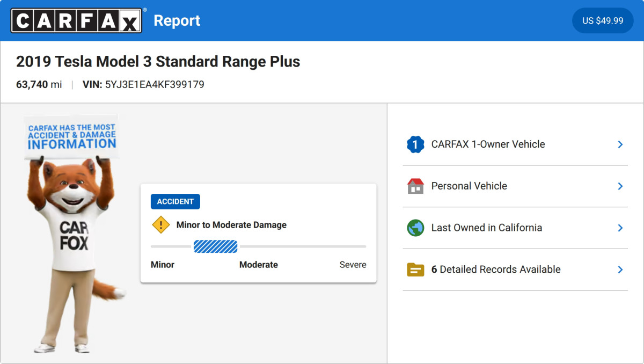Expand the Personal Vehicle row chevron
Image resolution: width=644 pixels, height=364 pixels.
click(x=620, y=186)
